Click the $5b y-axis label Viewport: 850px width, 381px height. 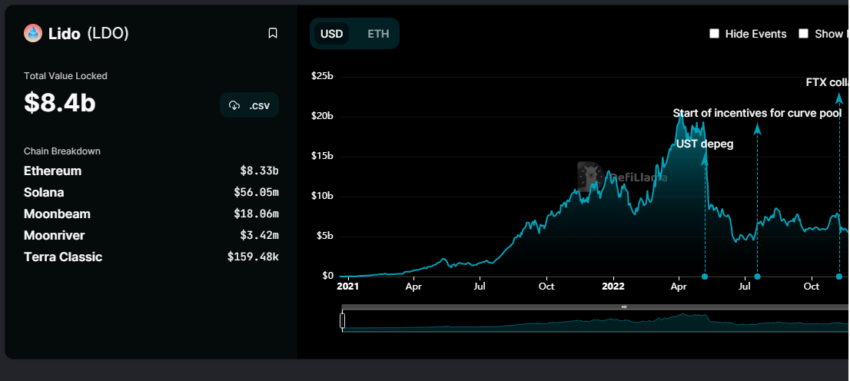pyautogui.click(x=324, y=236)
